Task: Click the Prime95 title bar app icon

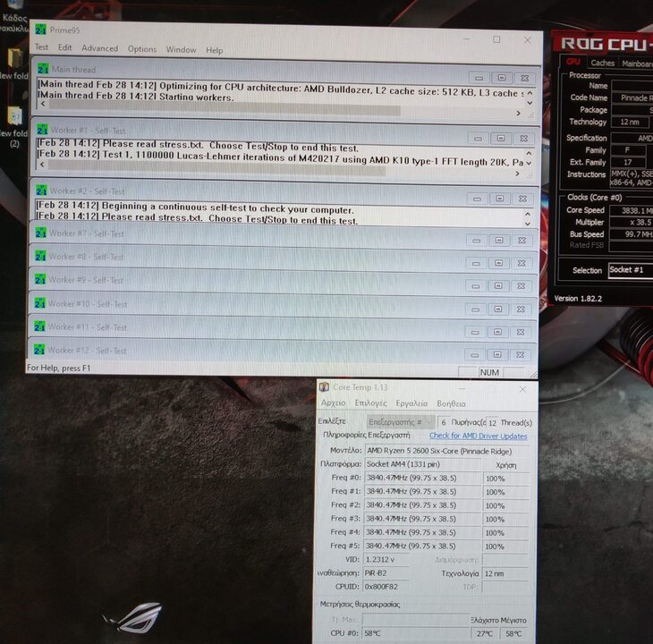Action: [x=40, y=30]
